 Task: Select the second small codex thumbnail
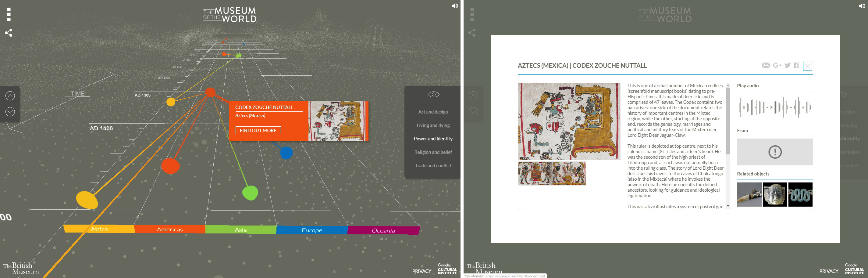point(569,173)
